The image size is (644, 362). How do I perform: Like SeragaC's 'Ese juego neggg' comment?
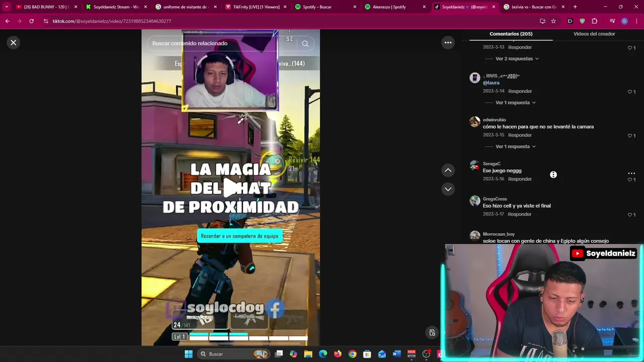(x=630, y=179)
